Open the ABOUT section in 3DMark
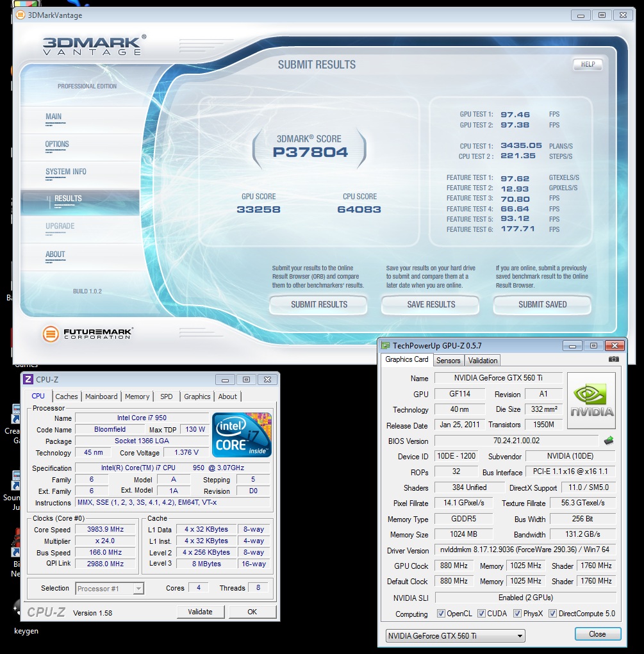 [80, 258]
